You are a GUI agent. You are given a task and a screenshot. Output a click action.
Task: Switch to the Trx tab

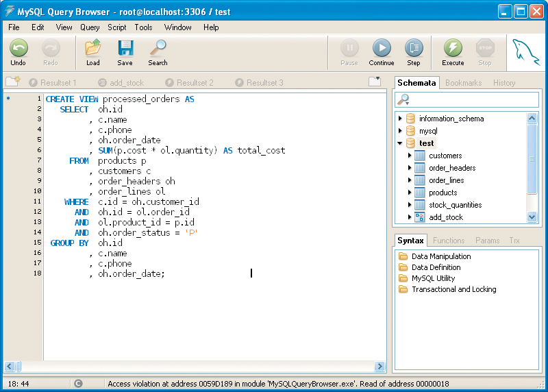click(x=514, y=241)
